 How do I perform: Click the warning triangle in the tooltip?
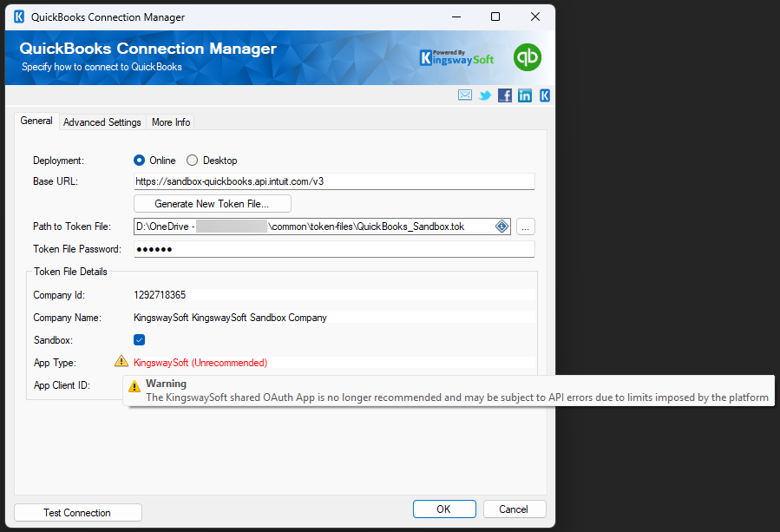[x=134, y=387]
